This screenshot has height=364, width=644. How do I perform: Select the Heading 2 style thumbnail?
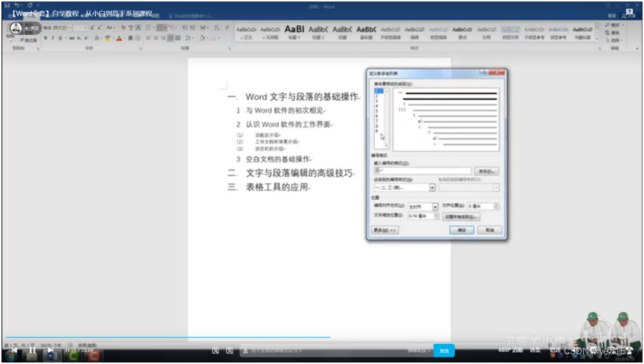pos(319,32)
